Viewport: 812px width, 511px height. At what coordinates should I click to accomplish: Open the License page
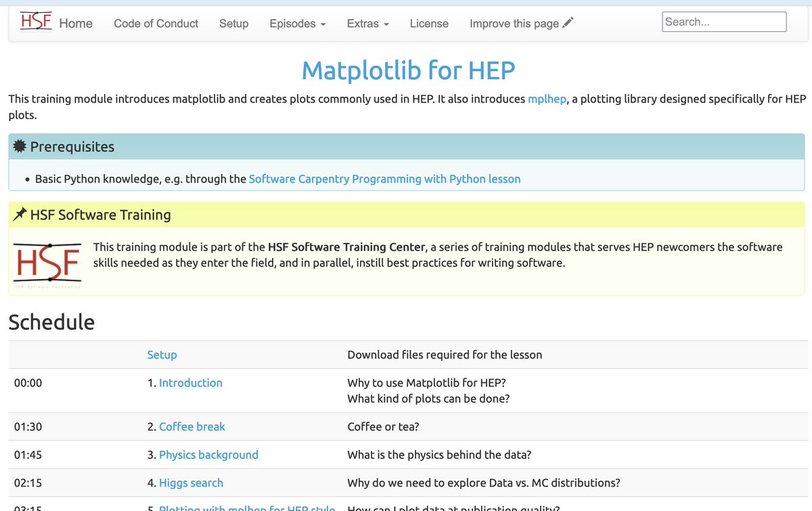429,24
